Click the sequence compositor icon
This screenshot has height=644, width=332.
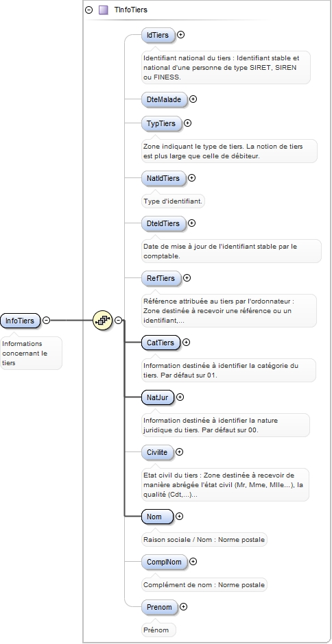(x=102, y=321)
